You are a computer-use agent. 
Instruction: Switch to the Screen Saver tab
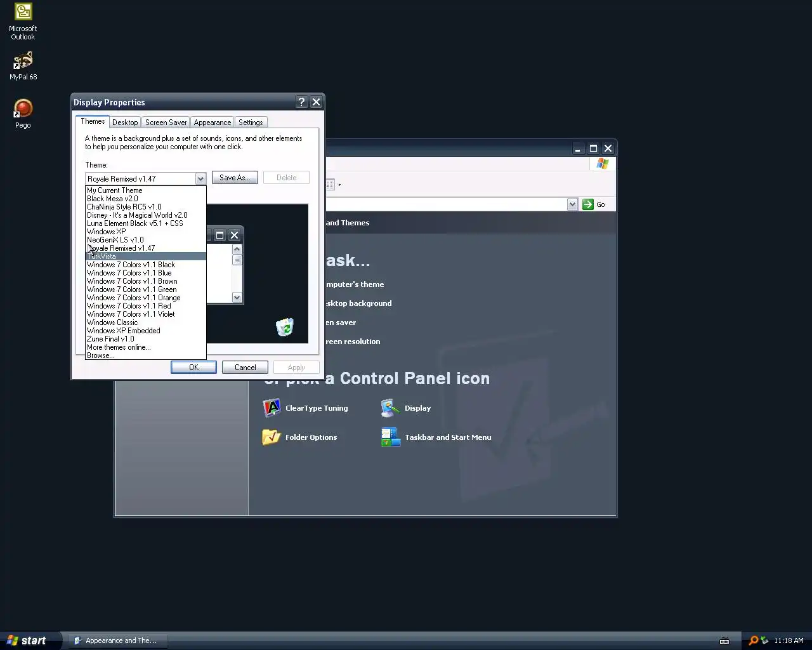(x=166, y=123)
